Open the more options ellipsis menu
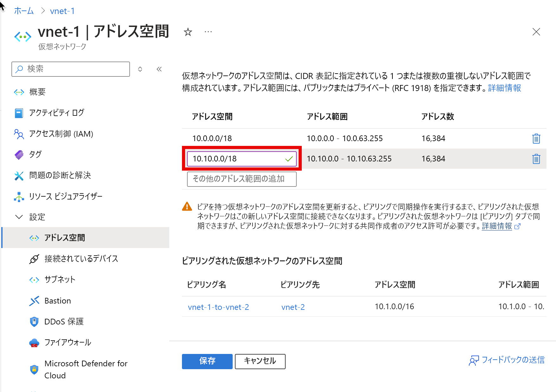The image size is (556, 392). (x=208, y=32)
